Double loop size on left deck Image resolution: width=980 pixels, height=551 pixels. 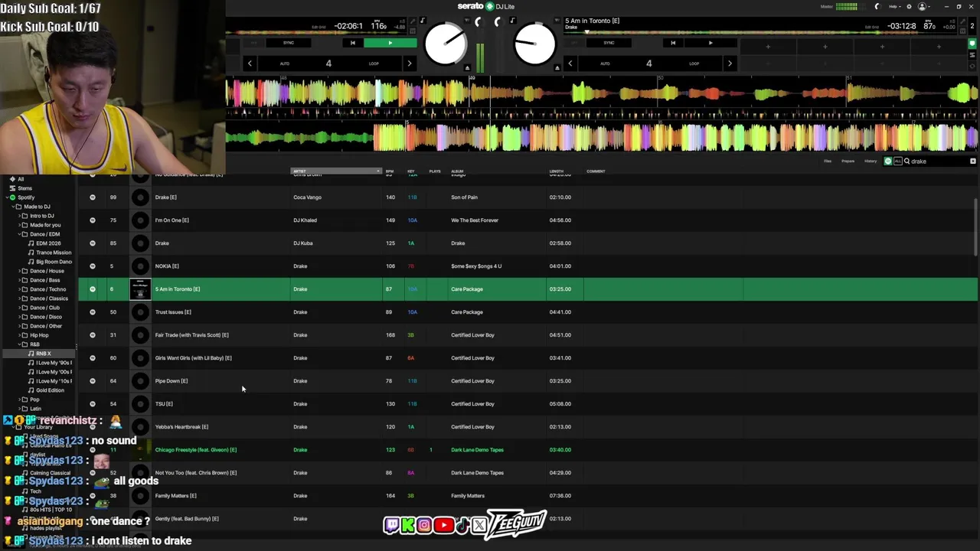tap(409, 64)
